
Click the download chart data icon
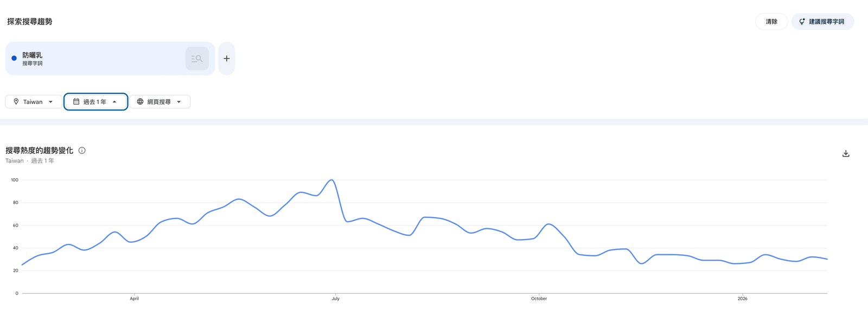tap(846, 153)
